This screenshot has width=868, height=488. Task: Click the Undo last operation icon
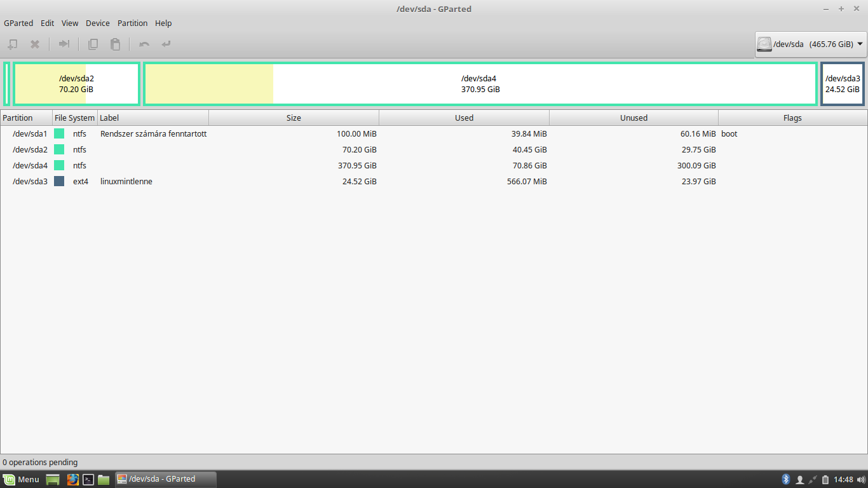[144, 44]
